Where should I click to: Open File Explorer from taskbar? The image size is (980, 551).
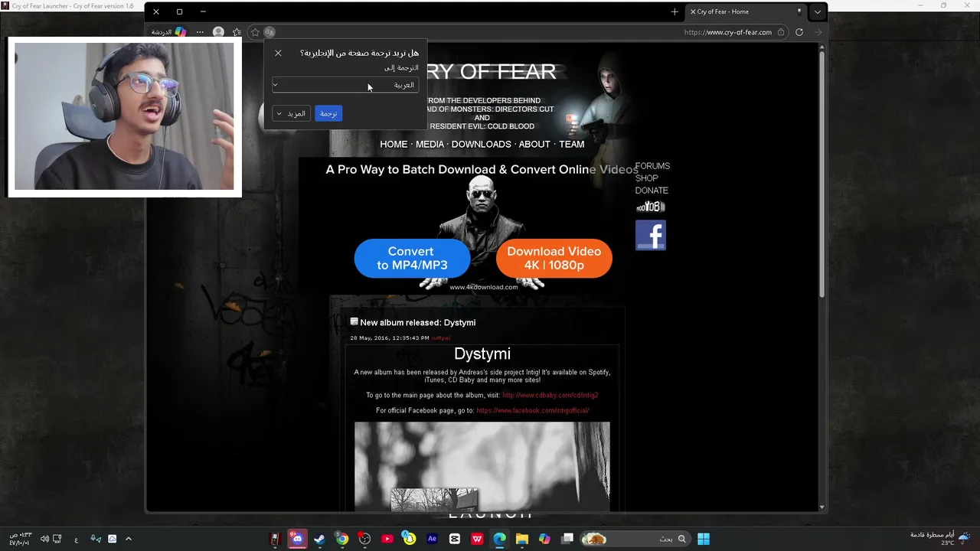(522, 539)
